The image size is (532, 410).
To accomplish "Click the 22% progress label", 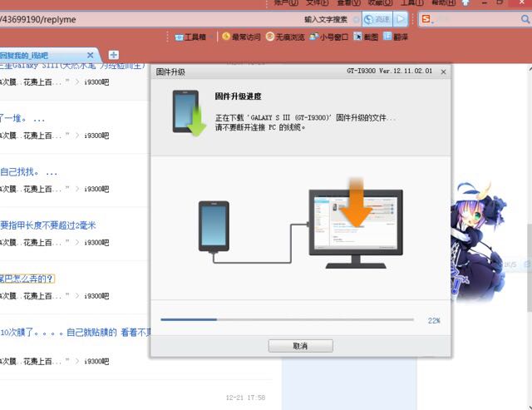I will [x=434, y=320].
